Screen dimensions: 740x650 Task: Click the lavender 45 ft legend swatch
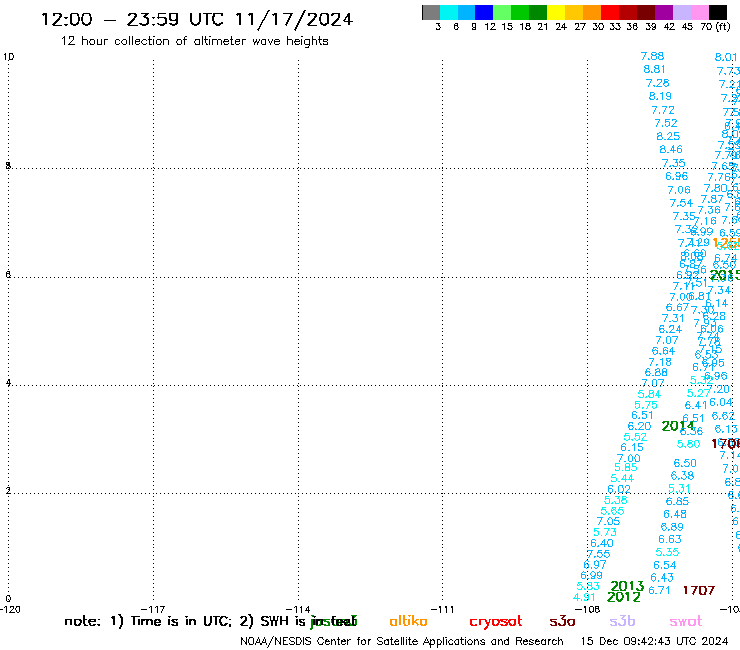point(681,12)
